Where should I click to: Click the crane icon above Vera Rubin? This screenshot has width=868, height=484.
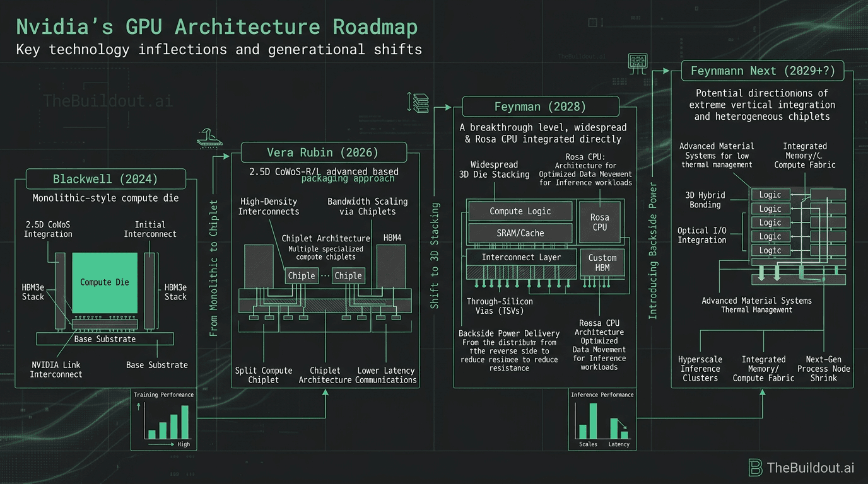pyautogui.click(x=210, y=136)
